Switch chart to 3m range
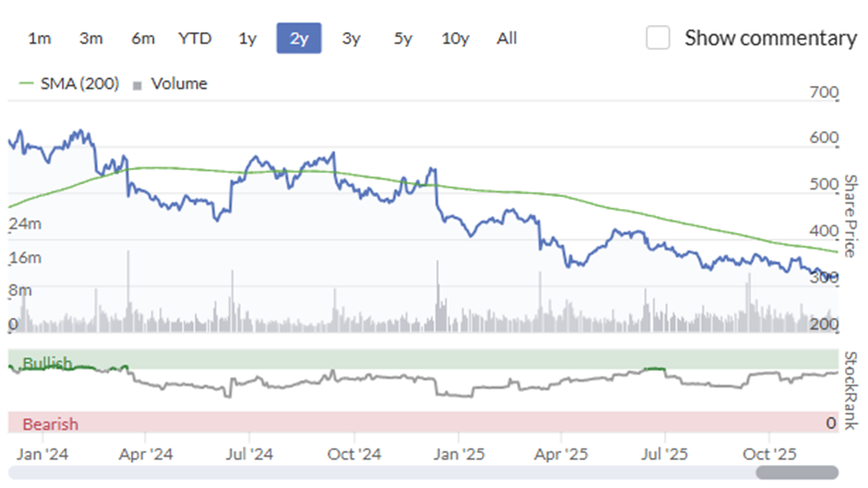The width and height of the screenshot is (868, 488). 90,38
